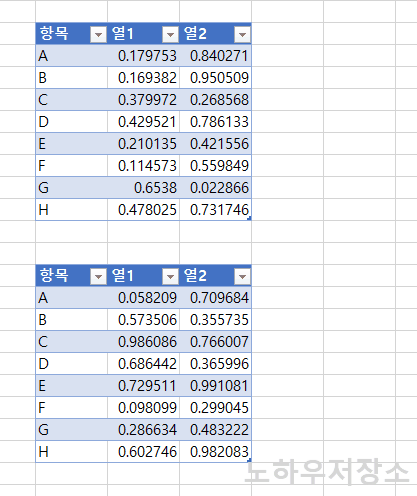Select cell with value 0.098099

click(144, 408)
